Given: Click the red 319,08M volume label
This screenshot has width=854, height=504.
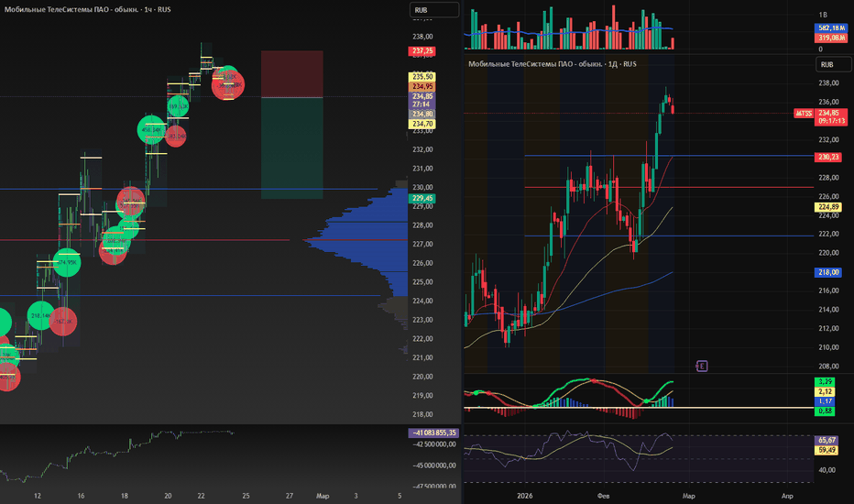Looking at the screenshot, I should coord(830,38).
